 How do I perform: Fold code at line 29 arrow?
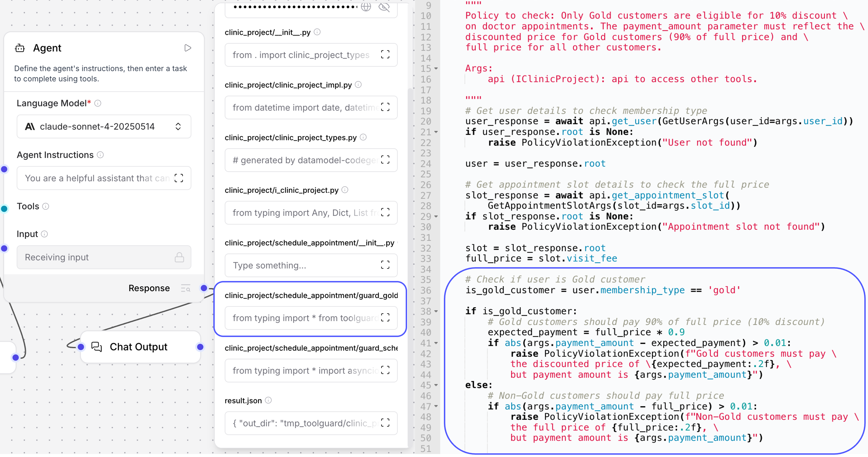[x=436, y=217]
